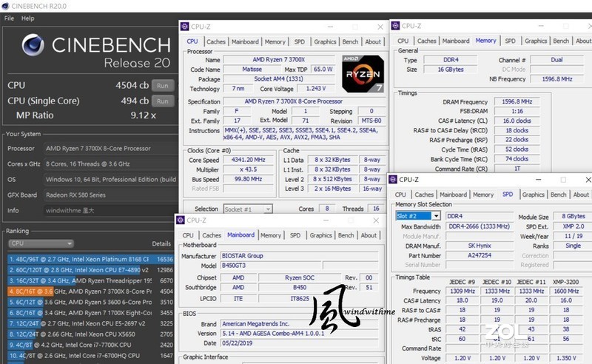Click the CPU-Z icon in the SPD tab window

pos(393,179)
